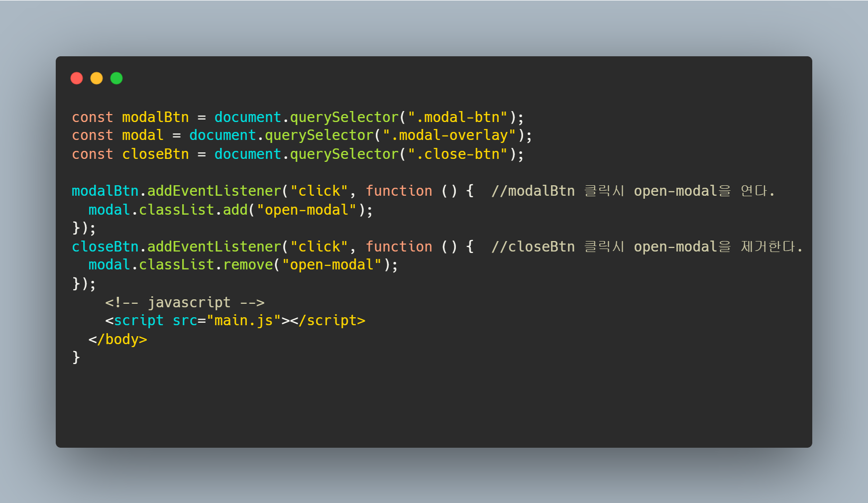The image size is (868, 503).
Task: Click the modalBtn variable name on line one
Action: pyautogui.click(x=155, y=117)
